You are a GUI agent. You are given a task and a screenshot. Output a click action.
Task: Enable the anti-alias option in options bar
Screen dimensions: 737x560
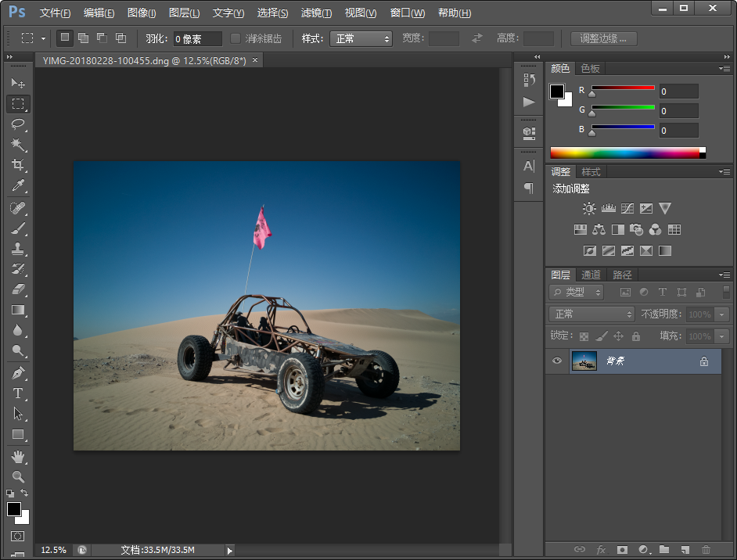(235, 37)
